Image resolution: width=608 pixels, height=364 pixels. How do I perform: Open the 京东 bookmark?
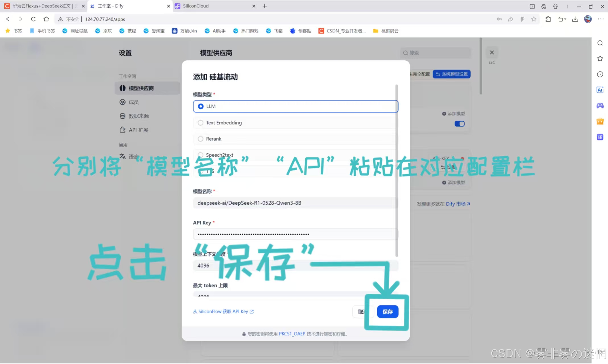(104, 31)
